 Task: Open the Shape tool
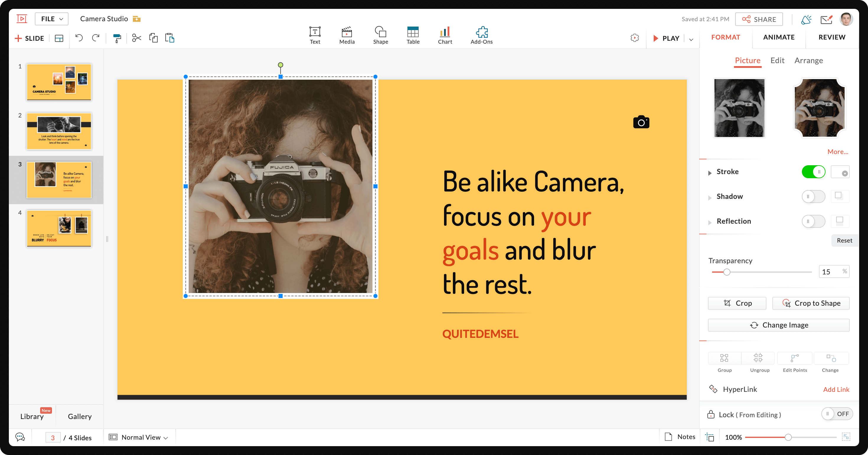tap(381, 35)
